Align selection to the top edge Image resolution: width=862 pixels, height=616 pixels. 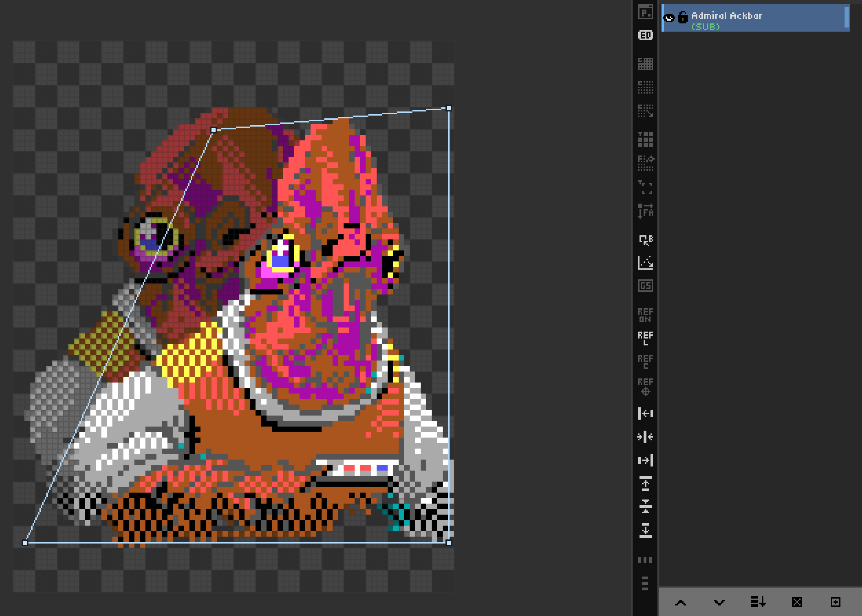click(x=645, y=483)
